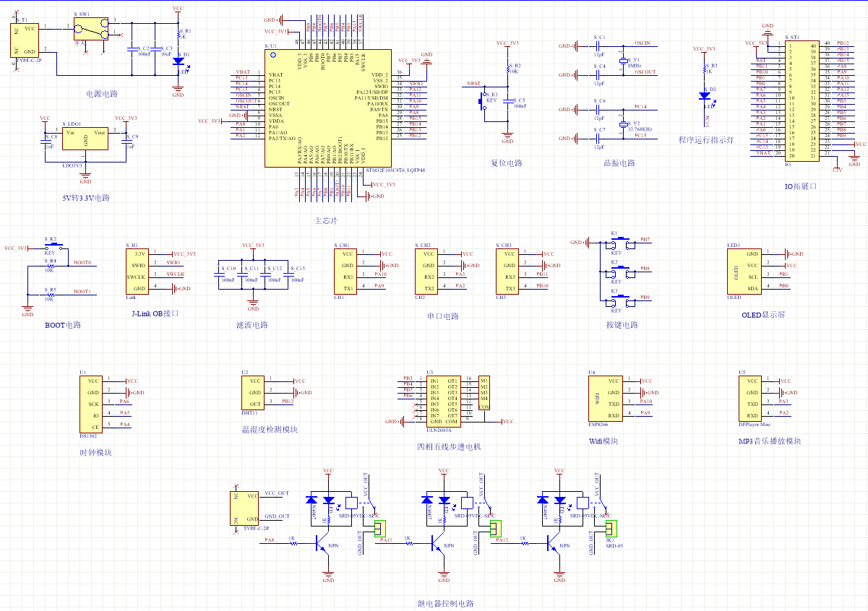Click the S_Y1 8MHz crystal
The height and width of the screenshot is (611, 868).
coord(623,62)
